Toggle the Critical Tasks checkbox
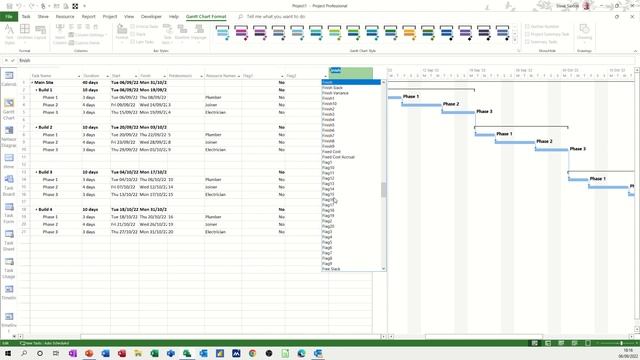Viewport: 640px width, 360px height. [132, 27]
